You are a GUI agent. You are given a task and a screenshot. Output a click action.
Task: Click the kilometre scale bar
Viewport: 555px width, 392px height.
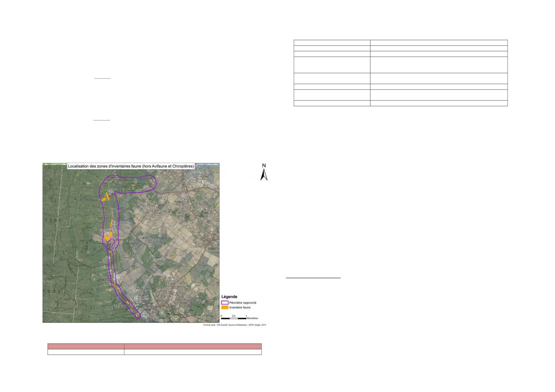click(234, 318)
